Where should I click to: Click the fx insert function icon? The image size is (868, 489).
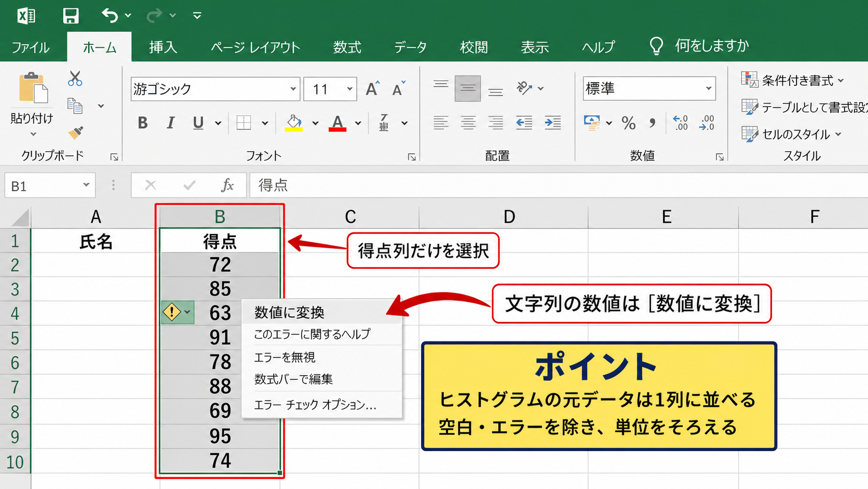pos(227,185)
